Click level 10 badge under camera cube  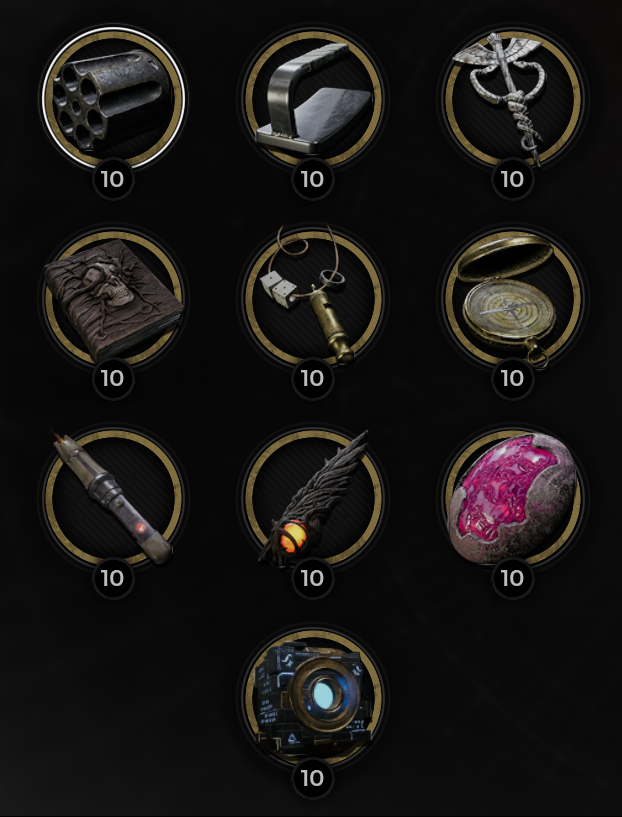point(313,778)
